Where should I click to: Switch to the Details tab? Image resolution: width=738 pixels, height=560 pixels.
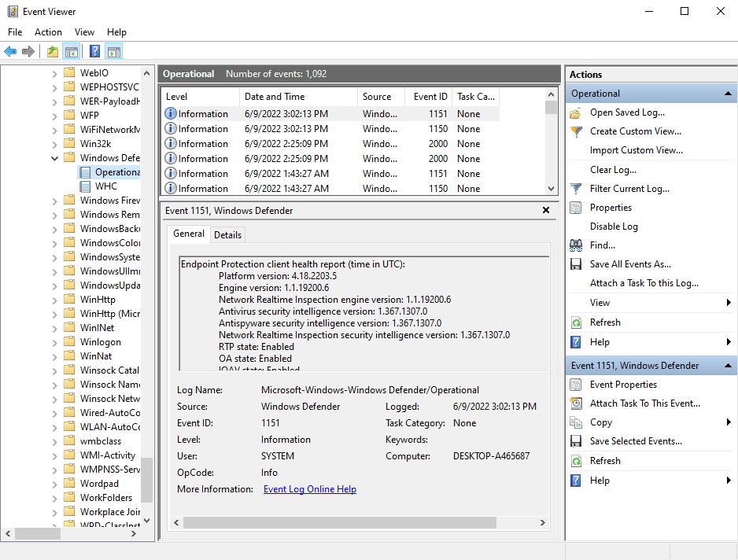[227, 234]
